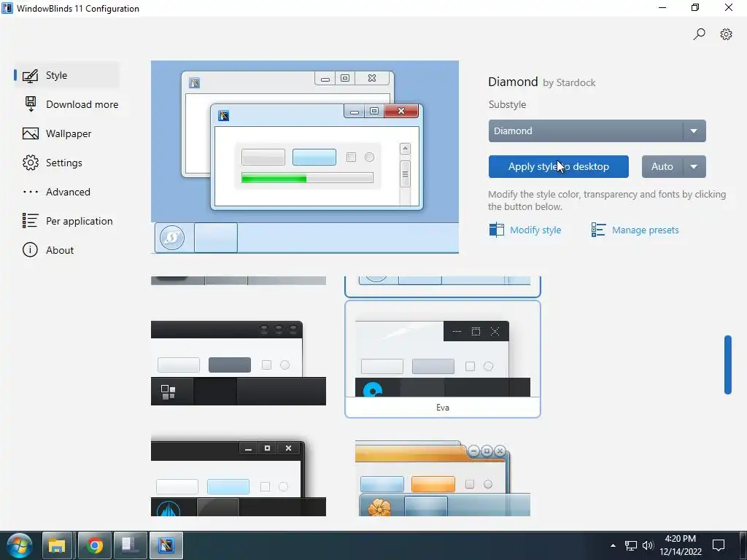Select the Style sidebar item

(66, 75)
